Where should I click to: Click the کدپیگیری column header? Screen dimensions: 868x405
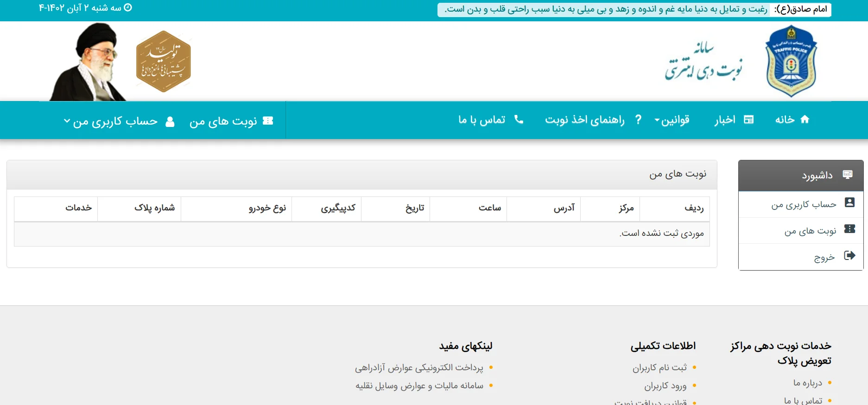pyautogui.click(x=327, y=209)
